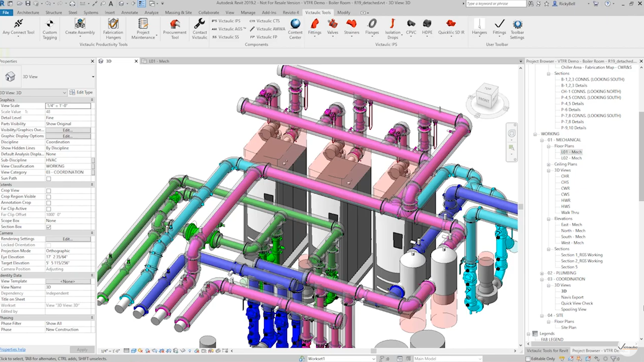
Task: Select the HDPE tool
Action: click(x=427, y=27)
